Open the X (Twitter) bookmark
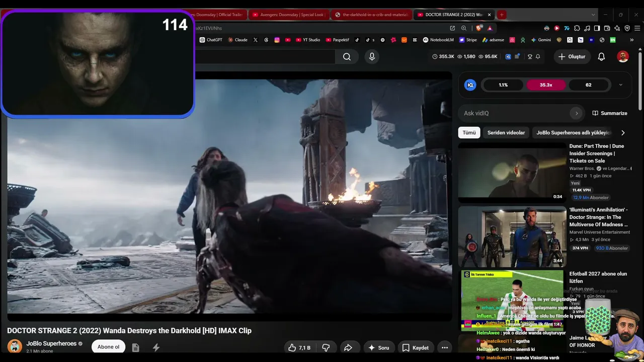Image resolution: width=644 pixels, height=362 pixels. (256, 40)
